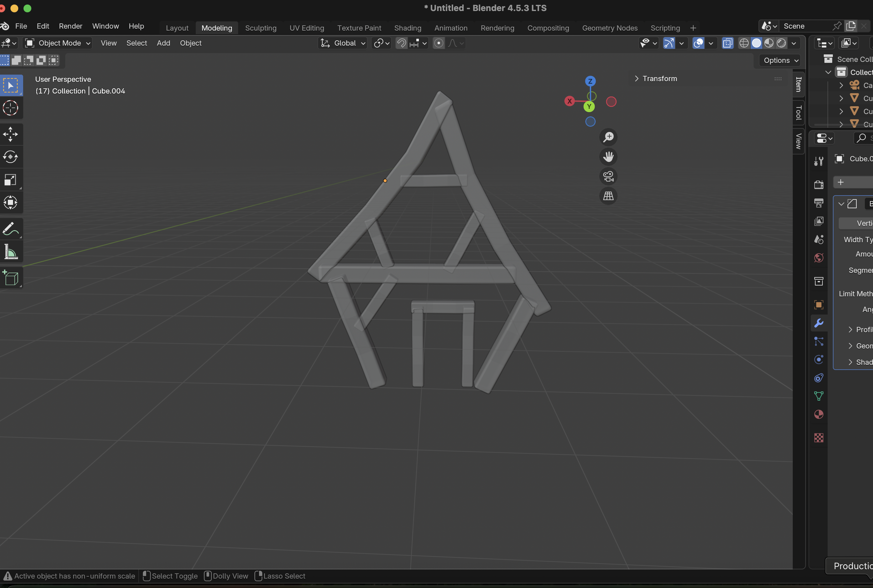Screen dimensions: 873x588
Task: Switch to wireframe viewport shading
Action: pos(743,43)
